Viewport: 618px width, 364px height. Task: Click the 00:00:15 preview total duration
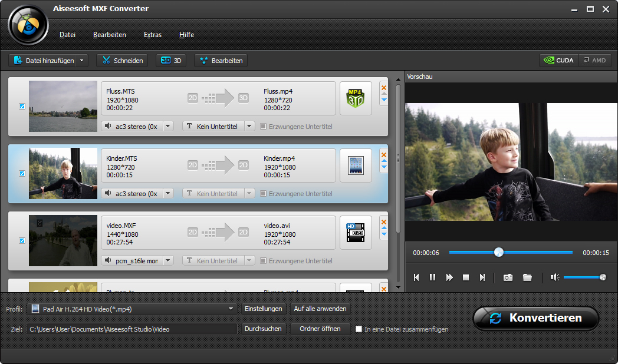click(x=596, y=253)
